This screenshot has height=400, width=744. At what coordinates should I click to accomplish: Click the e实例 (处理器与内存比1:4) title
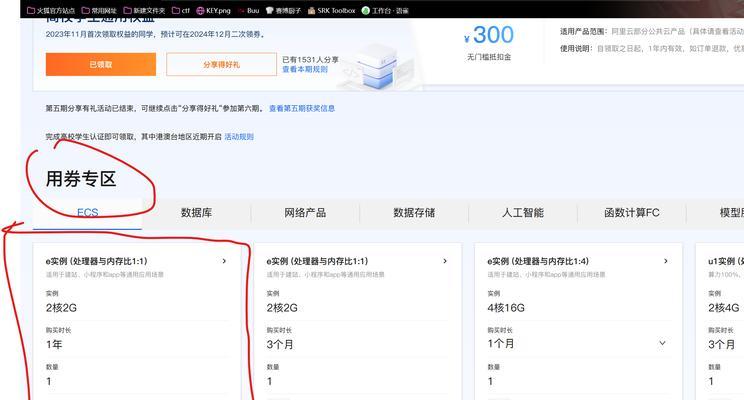click(538, 261)
